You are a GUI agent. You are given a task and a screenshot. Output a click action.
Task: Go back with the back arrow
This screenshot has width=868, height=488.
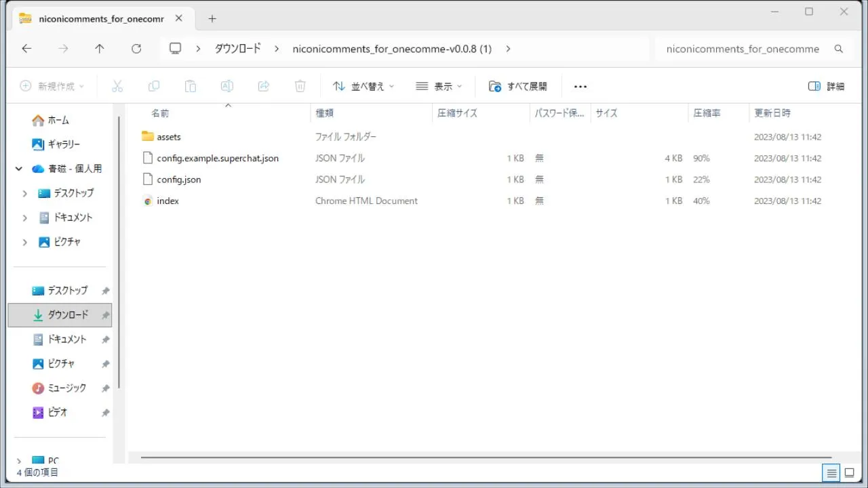coord(26,49)
